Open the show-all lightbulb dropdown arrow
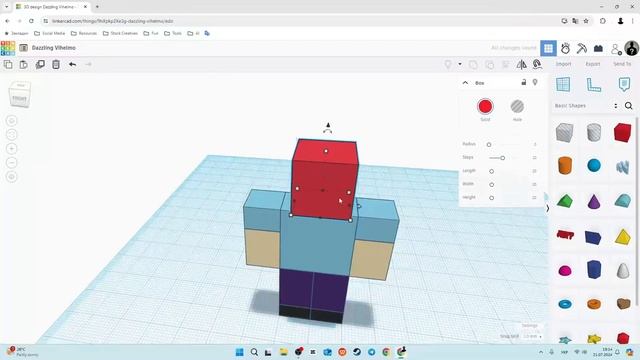 (460, 64)
